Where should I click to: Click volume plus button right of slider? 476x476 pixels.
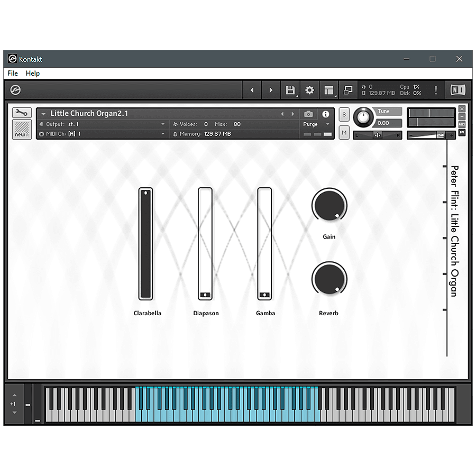coord(452,135)
